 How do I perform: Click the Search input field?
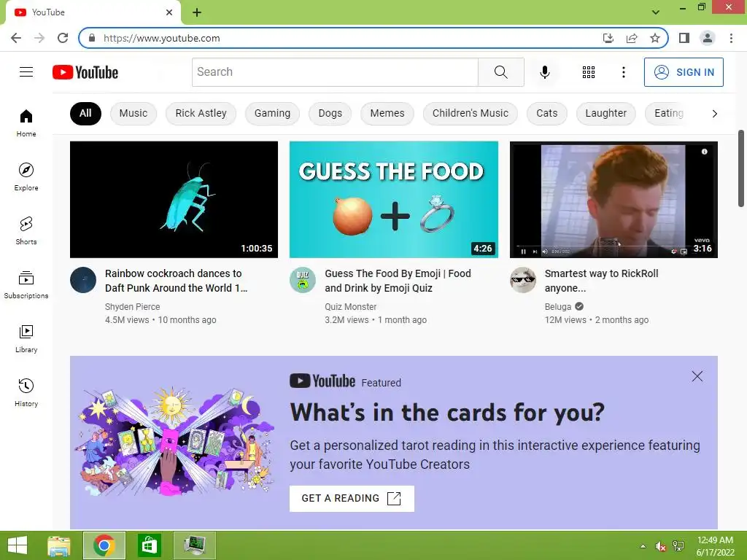(x=335, y=72)
